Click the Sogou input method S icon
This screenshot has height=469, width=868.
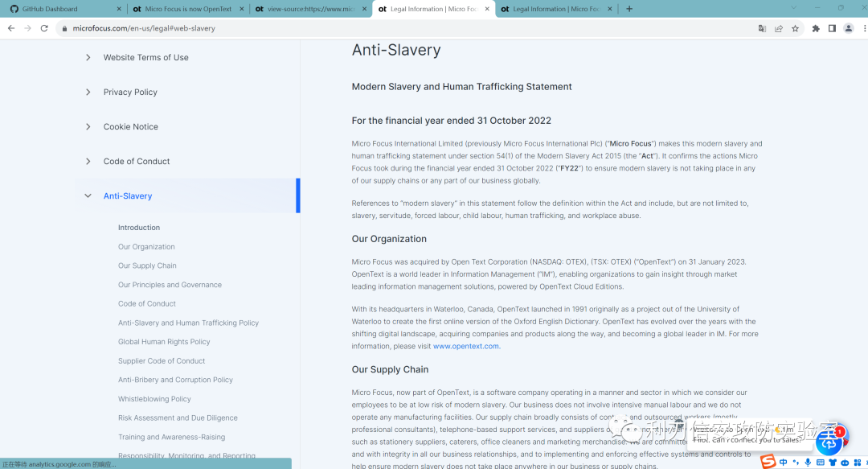[x=768, y=461]
